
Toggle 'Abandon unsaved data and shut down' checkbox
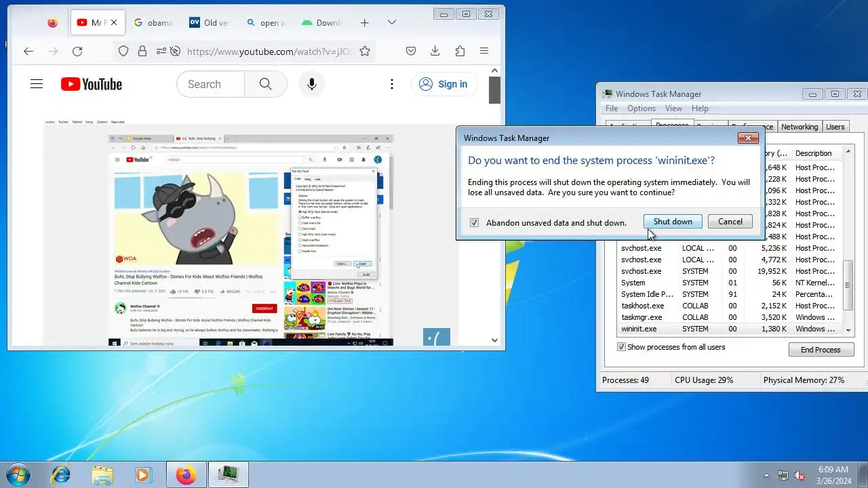[x=474, y=222]
